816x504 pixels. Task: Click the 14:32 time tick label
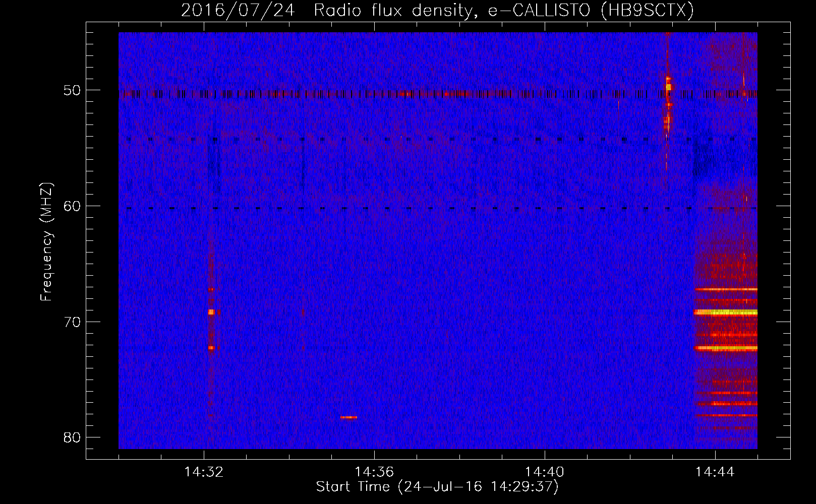[x=204, y=472]
